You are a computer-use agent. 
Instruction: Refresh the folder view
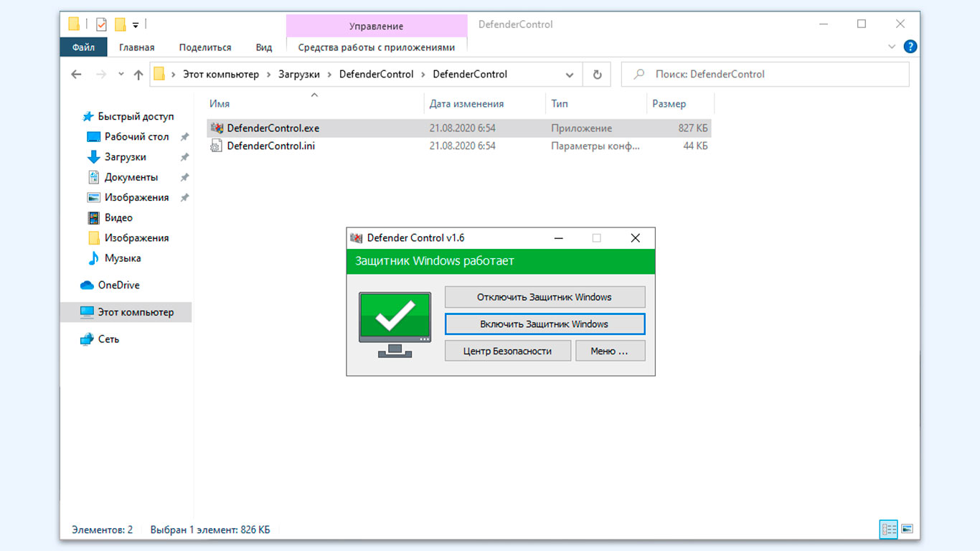[597, 74]
